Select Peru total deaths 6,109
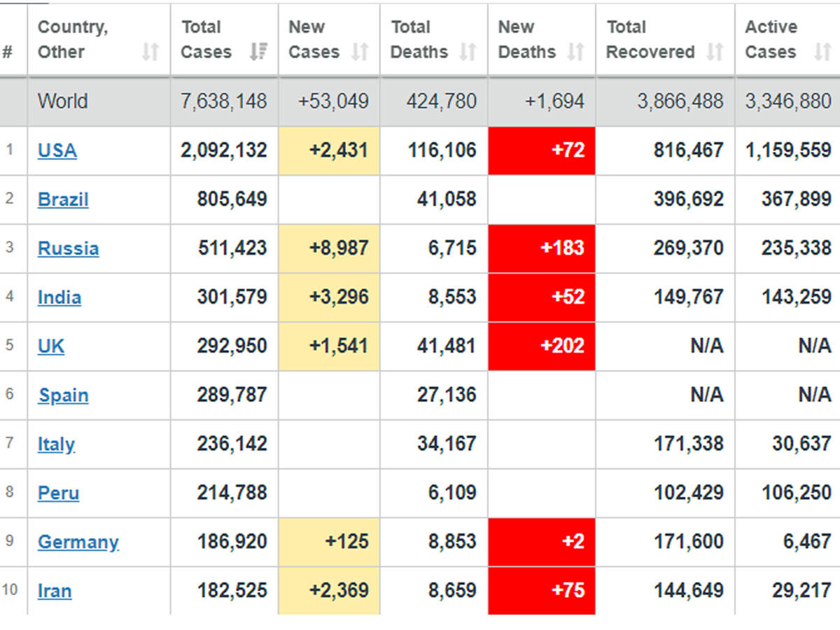 [453, 493]
